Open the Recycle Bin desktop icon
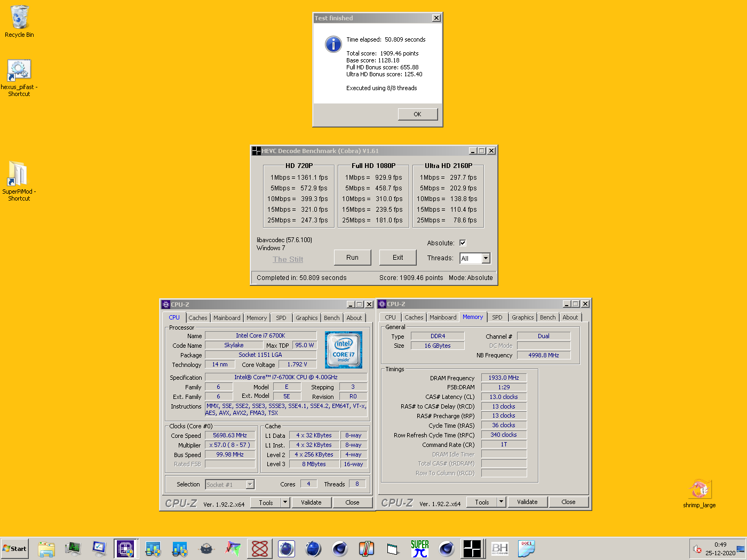This screenshot has height=560, width=747. coord(19,21)
